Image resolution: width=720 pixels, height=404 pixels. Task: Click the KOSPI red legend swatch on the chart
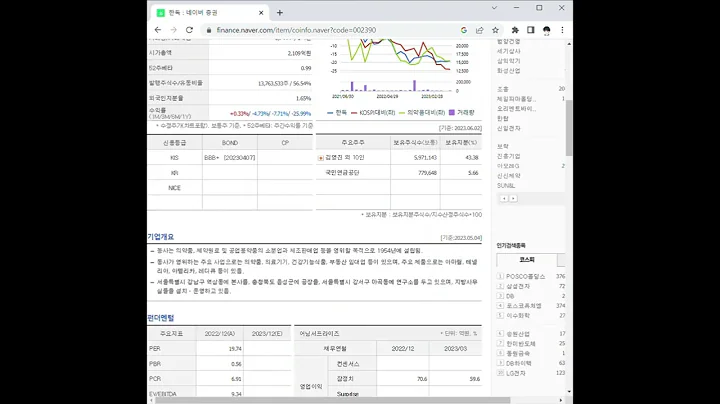point(354,113)
